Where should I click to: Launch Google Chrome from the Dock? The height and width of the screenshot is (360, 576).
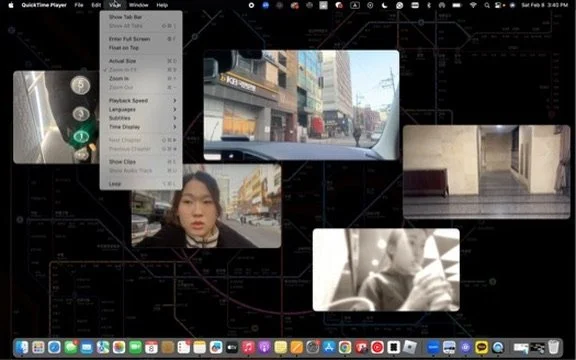(x=345, y=347)
